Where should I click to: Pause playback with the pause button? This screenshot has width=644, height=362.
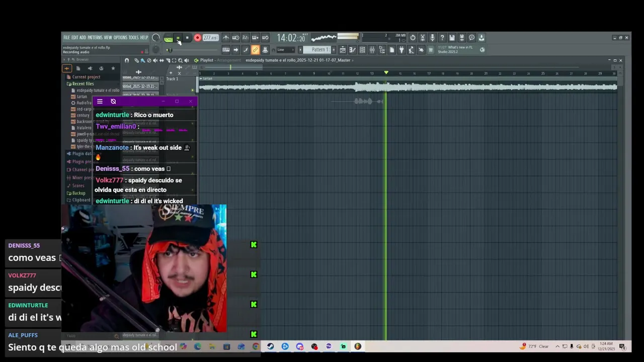click(178, 38)
